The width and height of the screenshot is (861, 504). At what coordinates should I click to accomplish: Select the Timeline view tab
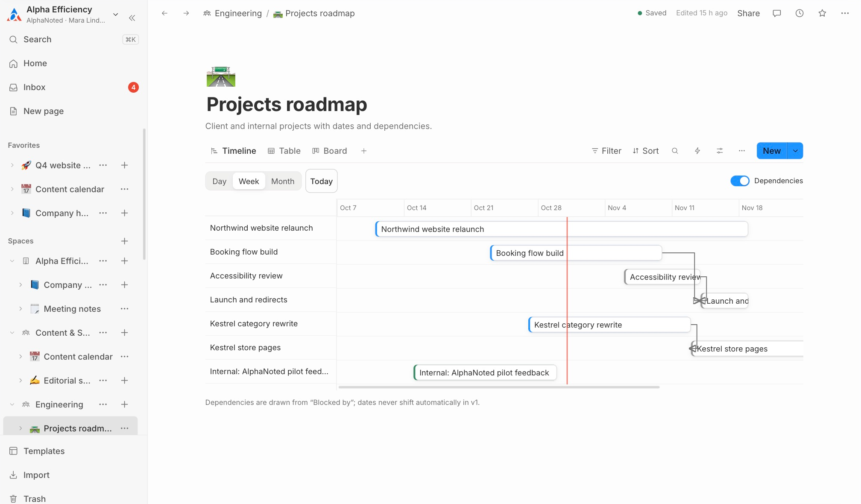(x=233, y=151)
